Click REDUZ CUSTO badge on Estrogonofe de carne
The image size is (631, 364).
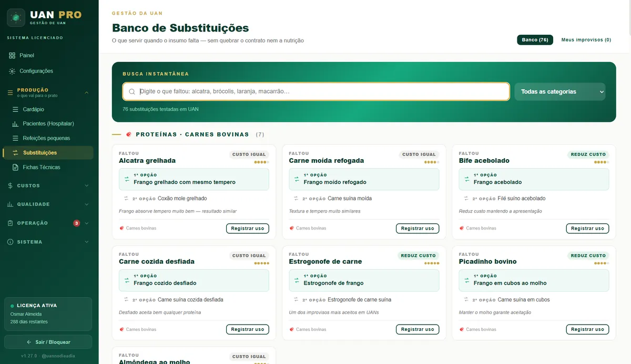(419, 256)
